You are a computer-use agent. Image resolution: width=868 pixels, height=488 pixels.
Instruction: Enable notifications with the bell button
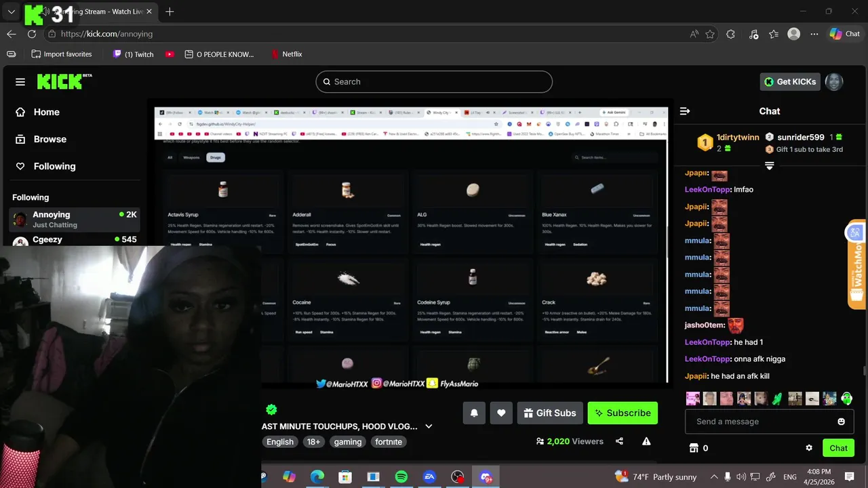point(474,413)
